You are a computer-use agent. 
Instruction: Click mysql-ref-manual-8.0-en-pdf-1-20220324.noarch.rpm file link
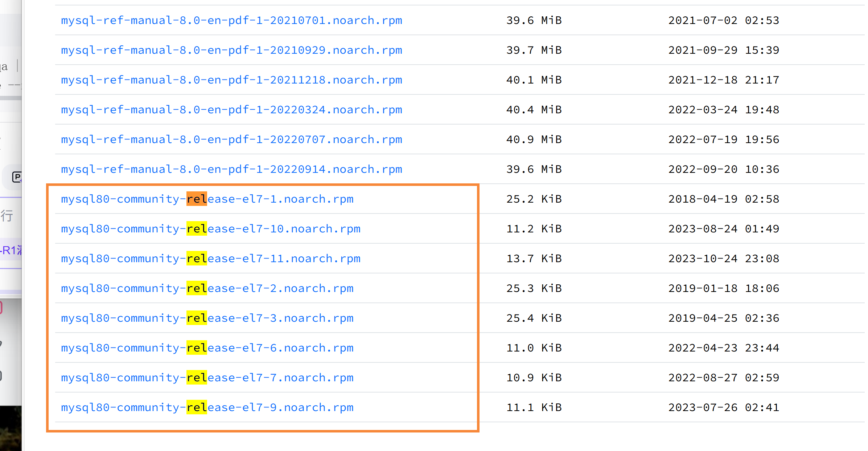(231, 110)
